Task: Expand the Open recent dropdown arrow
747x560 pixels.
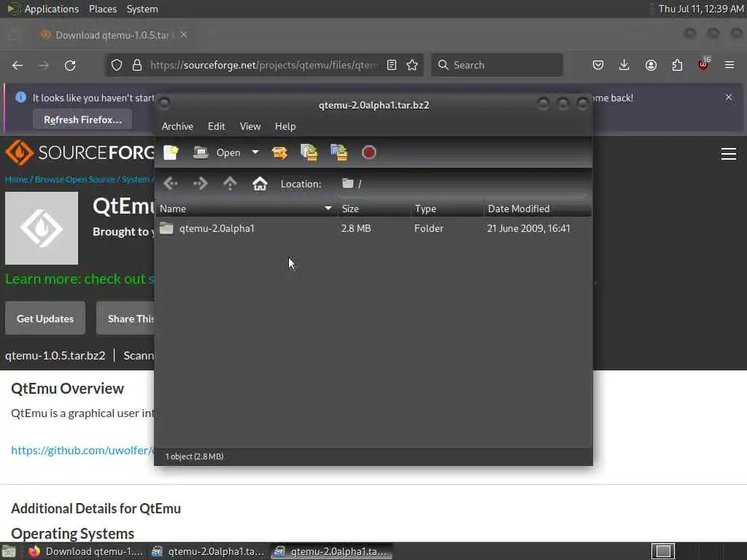Action: pos(255,152)
